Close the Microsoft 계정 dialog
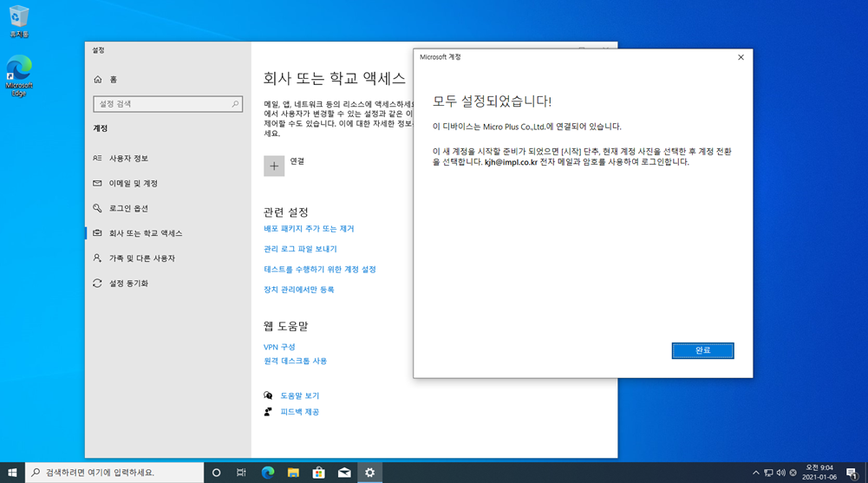Image resolution: width=868 pixels, height=483 pixels. tap(741, 57)
